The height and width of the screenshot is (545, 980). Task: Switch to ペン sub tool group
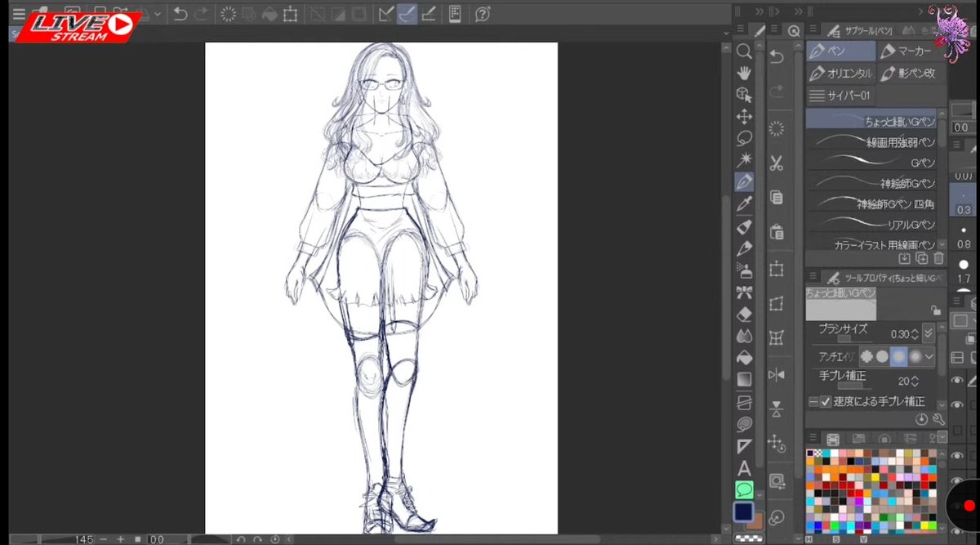(x=840, y=51)
